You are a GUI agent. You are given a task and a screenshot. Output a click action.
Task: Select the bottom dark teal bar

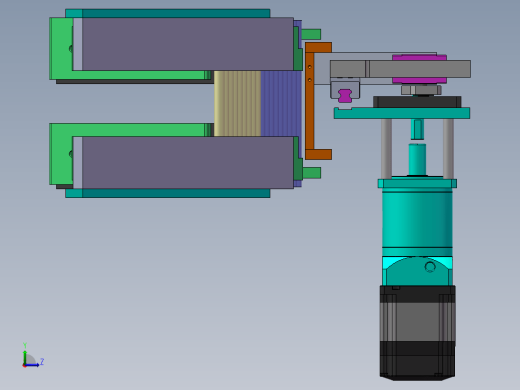click(168, 193)
